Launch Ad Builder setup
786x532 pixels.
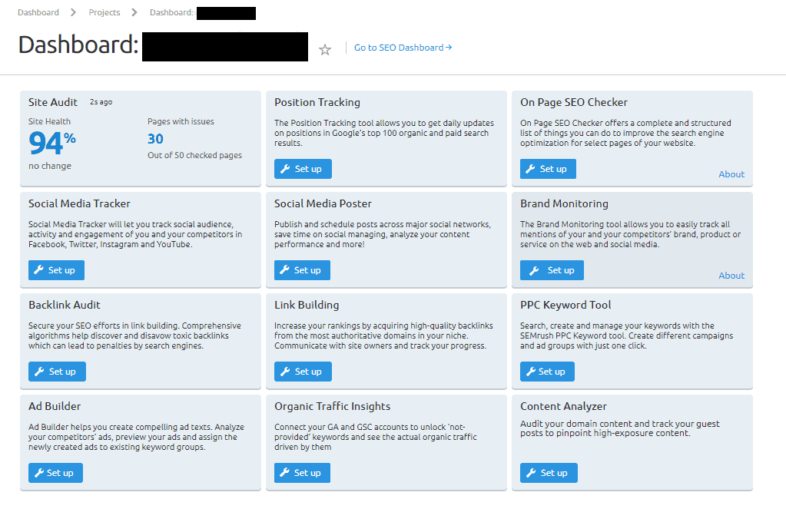pyautogui.click(x=55, y=473)
